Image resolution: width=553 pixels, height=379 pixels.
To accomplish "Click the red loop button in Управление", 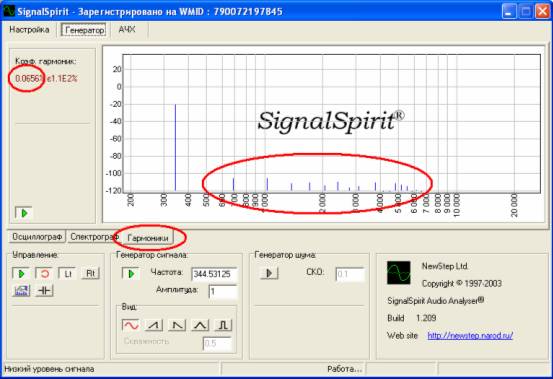I will click(44, 274).
